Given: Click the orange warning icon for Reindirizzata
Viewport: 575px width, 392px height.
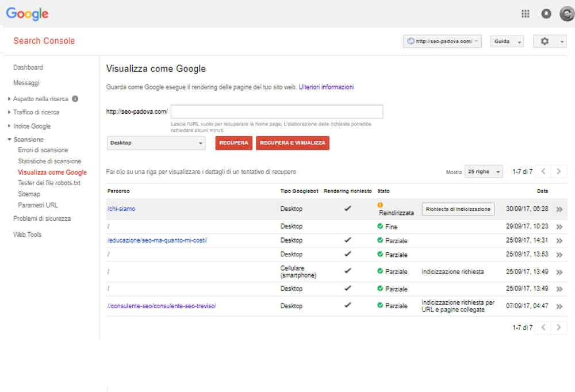Looking at the screenshot, I should click(380, 205).
